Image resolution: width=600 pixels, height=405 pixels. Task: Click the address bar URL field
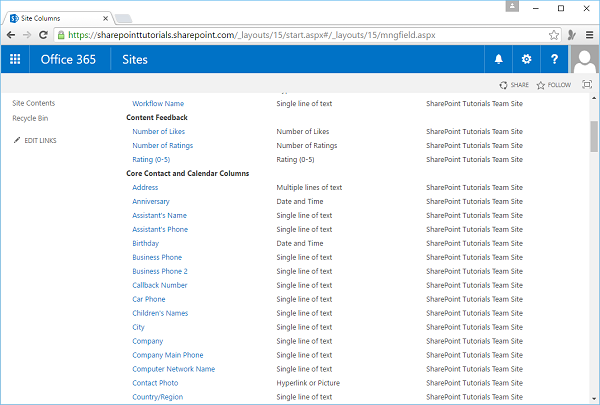300,34
